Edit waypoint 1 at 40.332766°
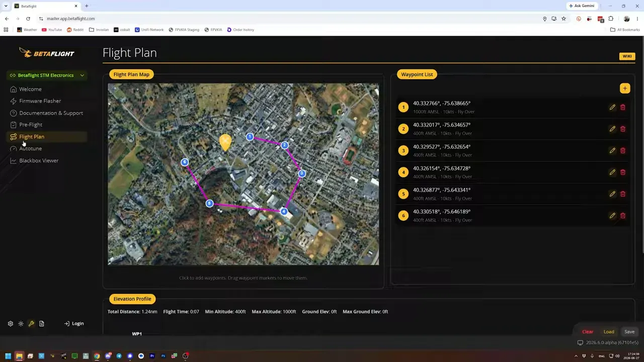 pyautogui.click(x=612, y=107)
